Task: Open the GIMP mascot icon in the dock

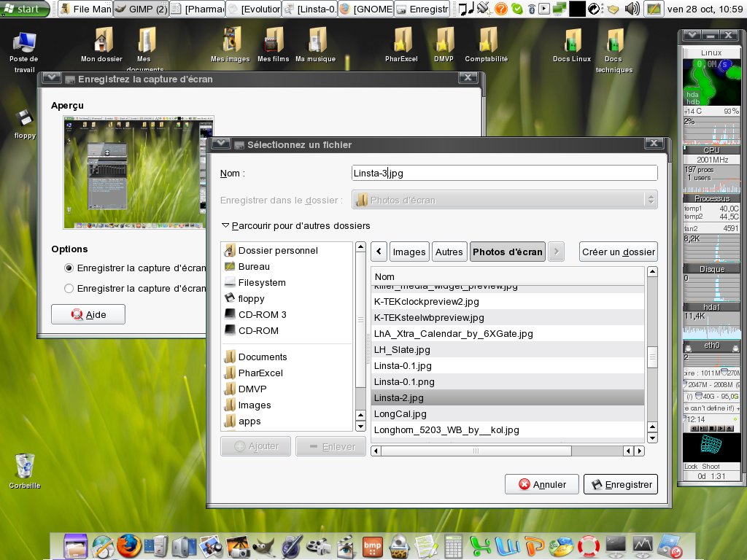Action: (263, 547)
